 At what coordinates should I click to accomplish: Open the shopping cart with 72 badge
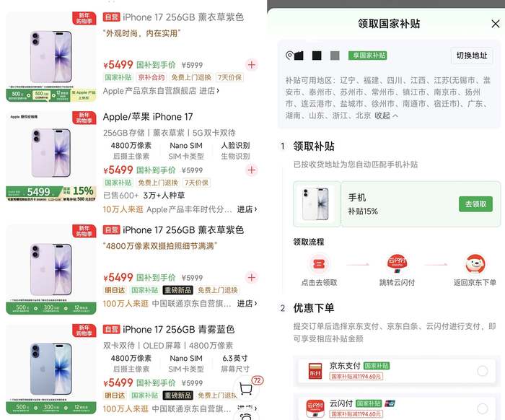click(247, 388)
